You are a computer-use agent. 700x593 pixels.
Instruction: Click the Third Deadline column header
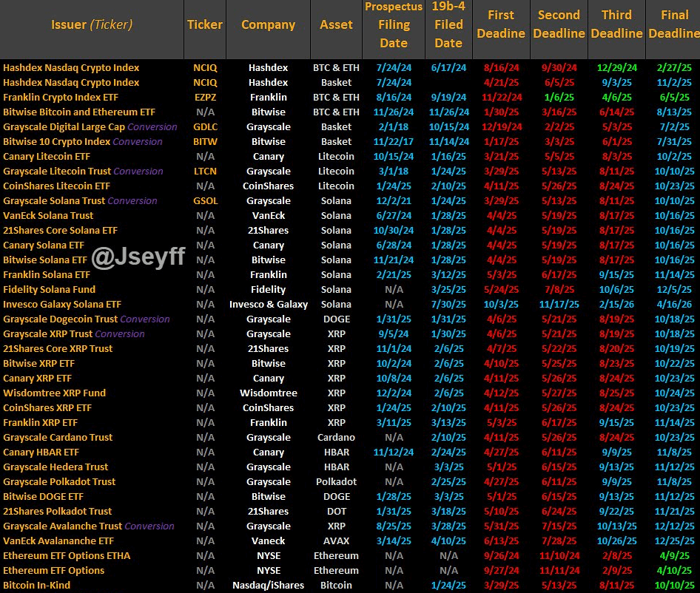(x=616, y=24)
